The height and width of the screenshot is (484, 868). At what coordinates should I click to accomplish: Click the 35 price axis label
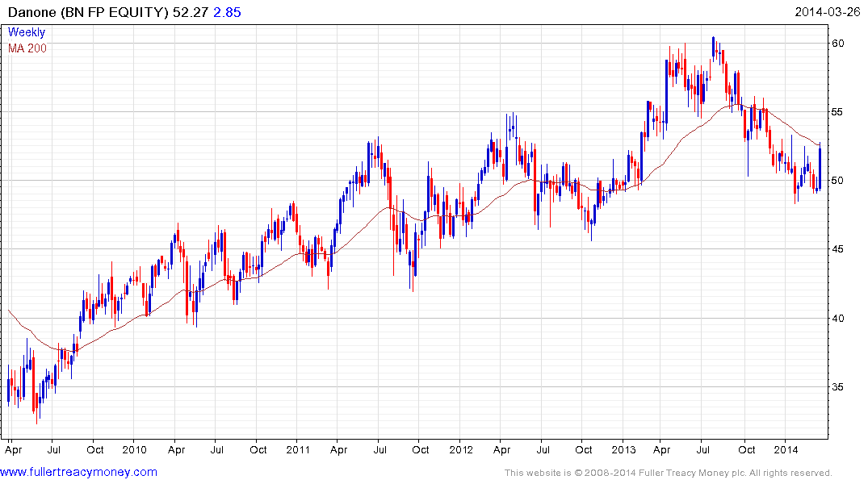tap(837, 386)
